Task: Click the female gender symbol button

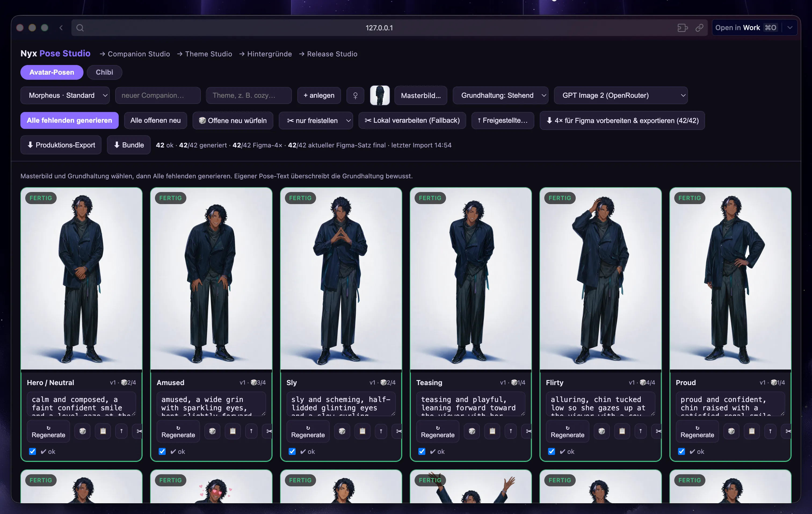Action: pos(355,95)
